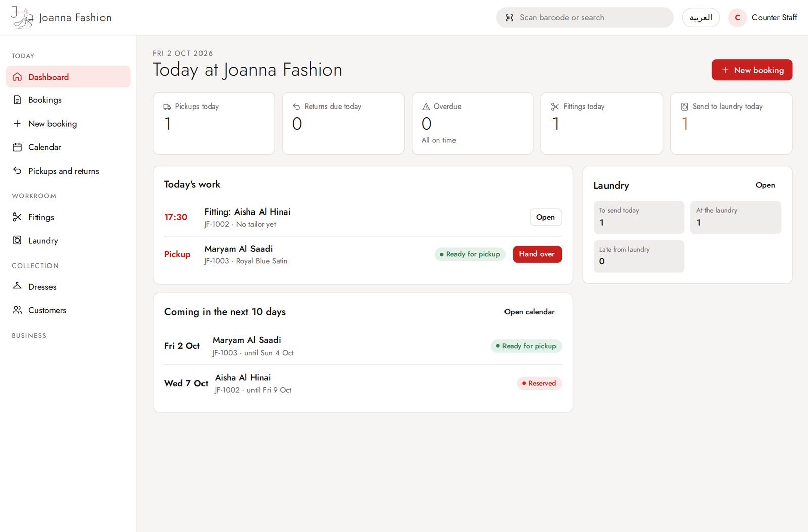Focus the Scan barcode or search field
This screenshot has width=808, height=532.
tap(584, 18)
